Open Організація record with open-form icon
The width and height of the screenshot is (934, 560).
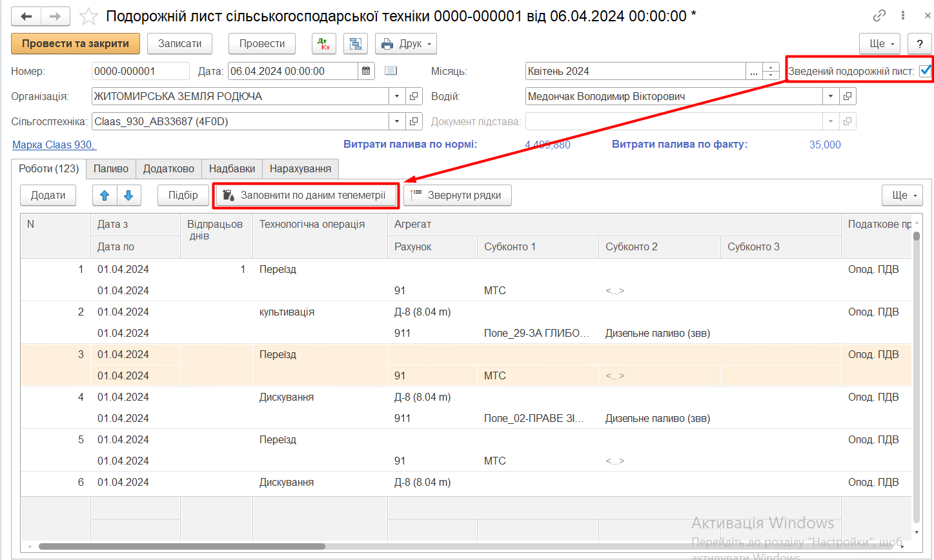(414, 96)
